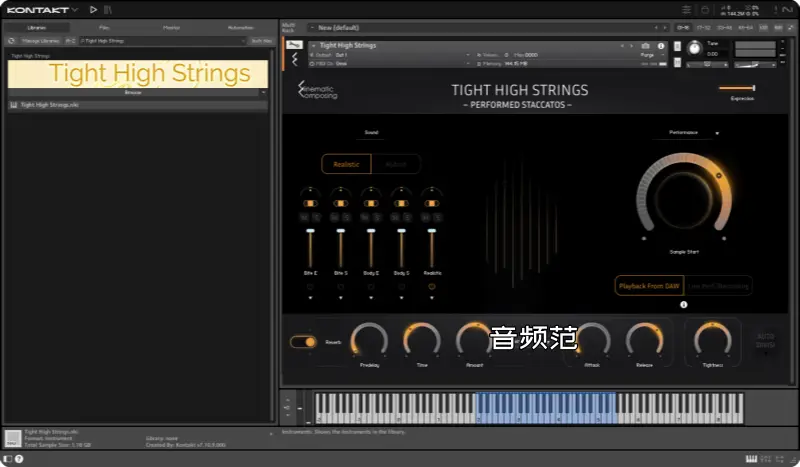Click the play icon next to Kontakt logo

[93, 10]
